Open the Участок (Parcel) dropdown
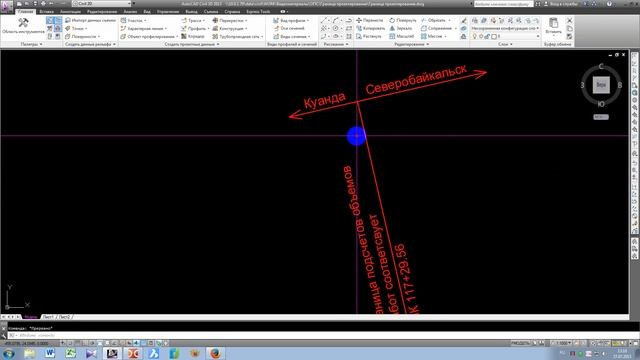This screenshot has width=640, height=360. pyautogui.click(x=133, y=20)
